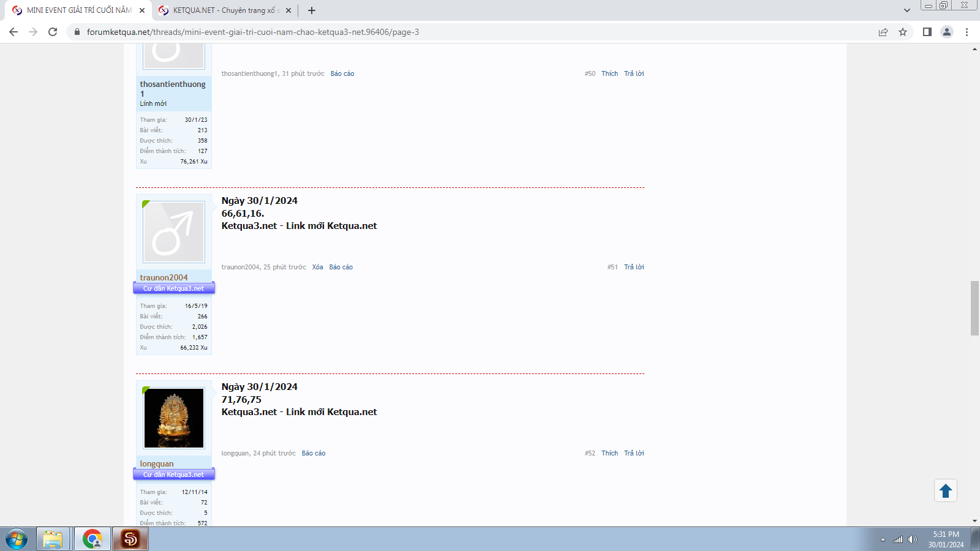Like post #50 with Thích
This screenshot has width=980, height=551.
[x=609, y=73]
